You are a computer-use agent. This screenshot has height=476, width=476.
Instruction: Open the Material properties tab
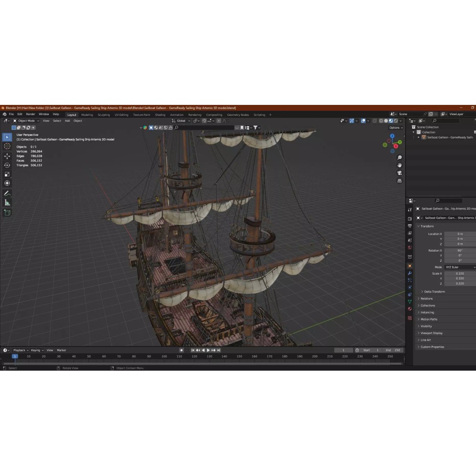(x=410, y=309)
